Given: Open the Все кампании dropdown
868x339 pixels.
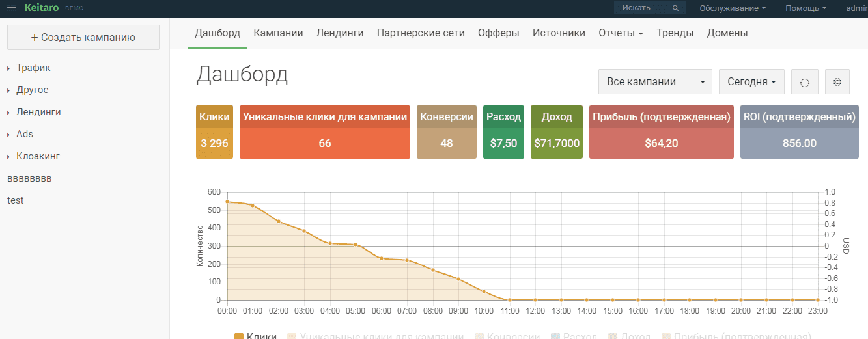Looking at the screenshot, I should (655, 82).
